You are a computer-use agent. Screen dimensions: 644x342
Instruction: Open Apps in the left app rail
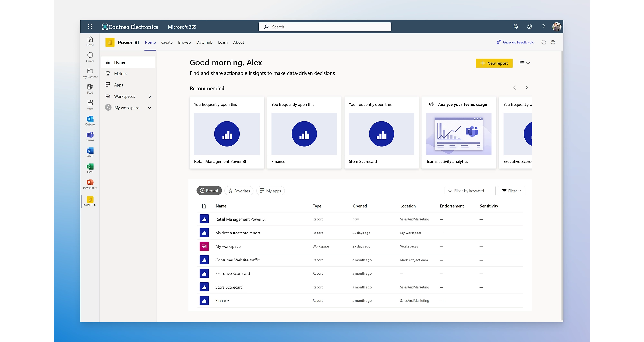(x=90, y=104)
